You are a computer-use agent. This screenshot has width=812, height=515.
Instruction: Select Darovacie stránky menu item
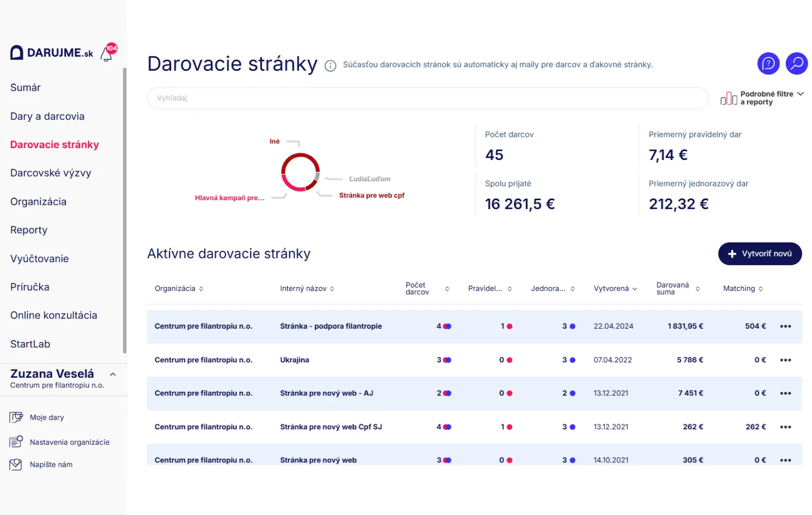pos(55,144)
